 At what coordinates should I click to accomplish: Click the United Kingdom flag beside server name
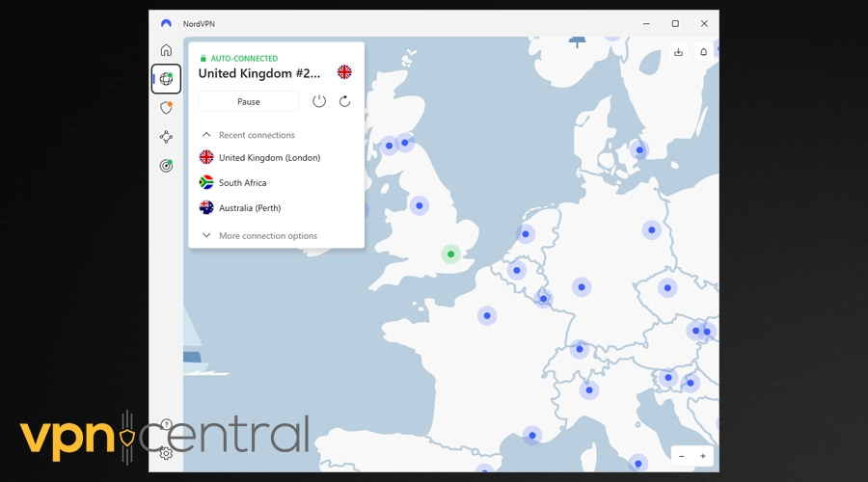[x=344, y=72]
